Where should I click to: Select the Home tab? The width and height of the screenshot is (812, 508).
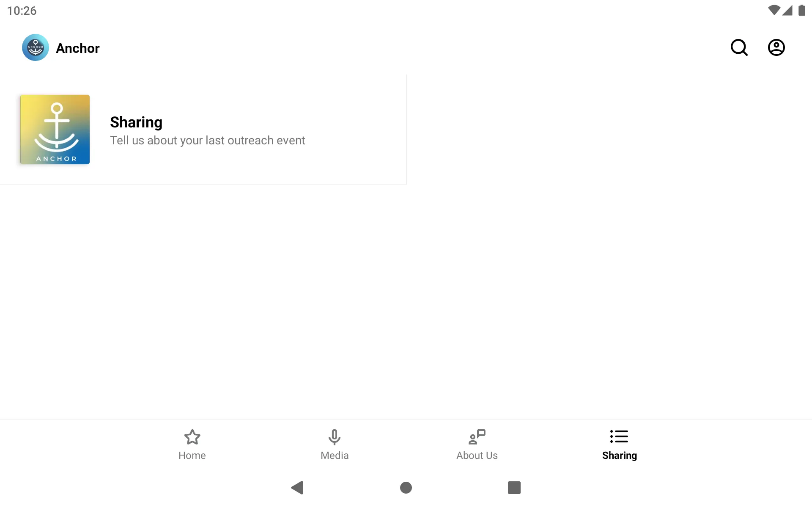coord(192,444)
